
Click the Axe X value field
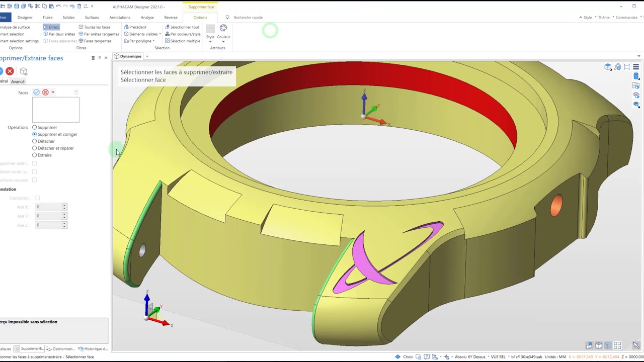pos(48,207)
